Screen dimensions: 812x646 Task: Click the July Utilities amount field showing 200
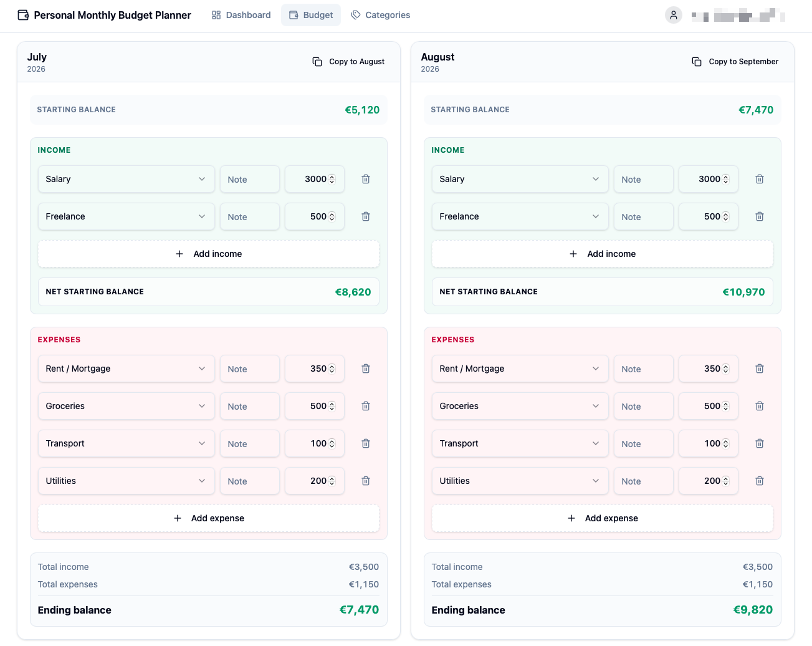pos(315,481)
